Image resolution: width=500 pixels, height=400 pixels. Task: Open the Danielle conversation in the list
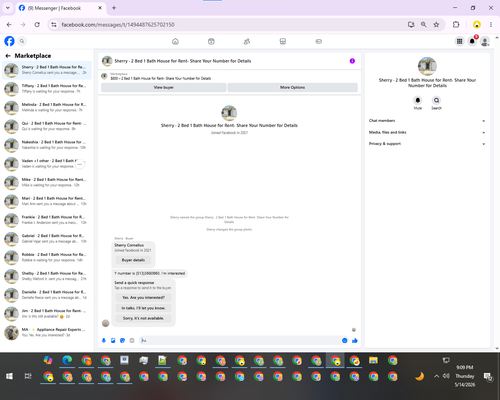click(x=47, y=295)
